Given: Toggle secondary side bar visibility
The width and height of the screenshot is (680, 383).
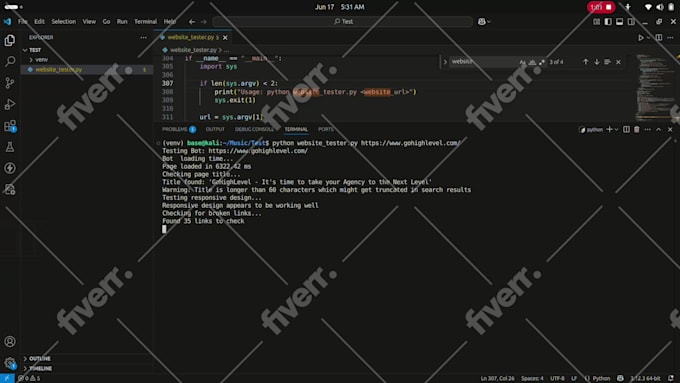Looking at the screenshot, I should pos(631,21).
